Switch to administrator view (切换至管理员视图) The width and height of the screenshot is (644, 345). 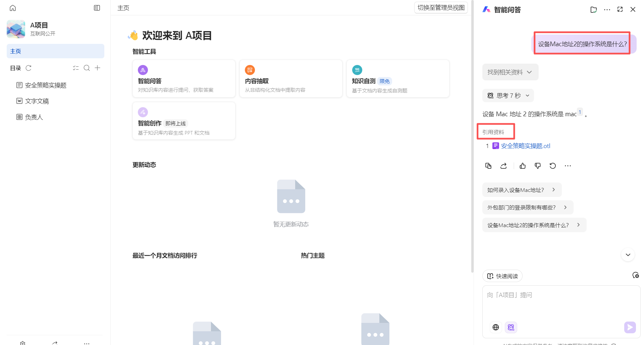coord(441,8)
